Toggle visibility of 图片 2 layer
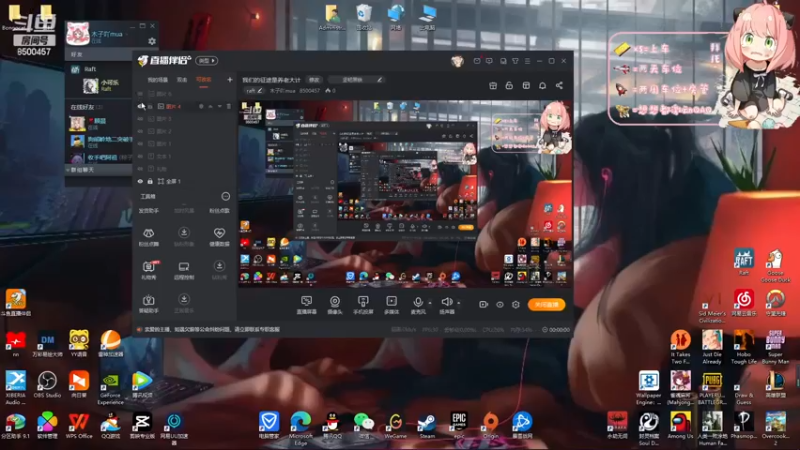The width and height of the screenshot is (800, 450). click(140, 131)
